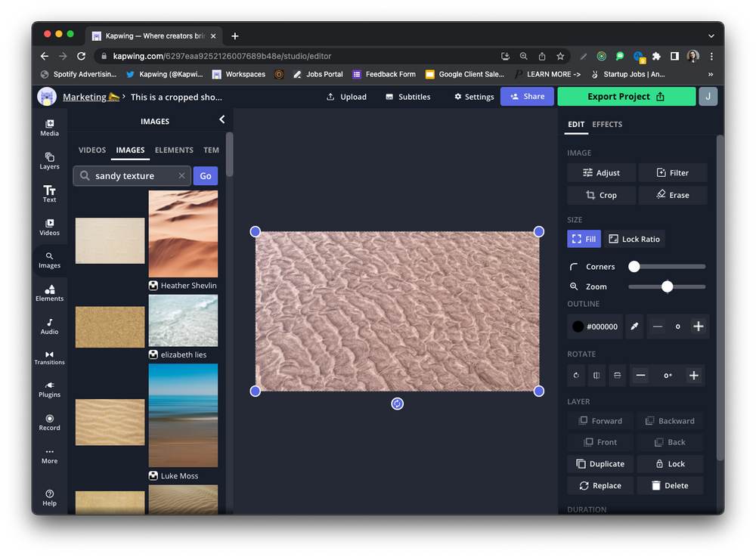Open the Elements sidebar panel
This screenshot has height=557, width=756.
(x=49, y=292)
